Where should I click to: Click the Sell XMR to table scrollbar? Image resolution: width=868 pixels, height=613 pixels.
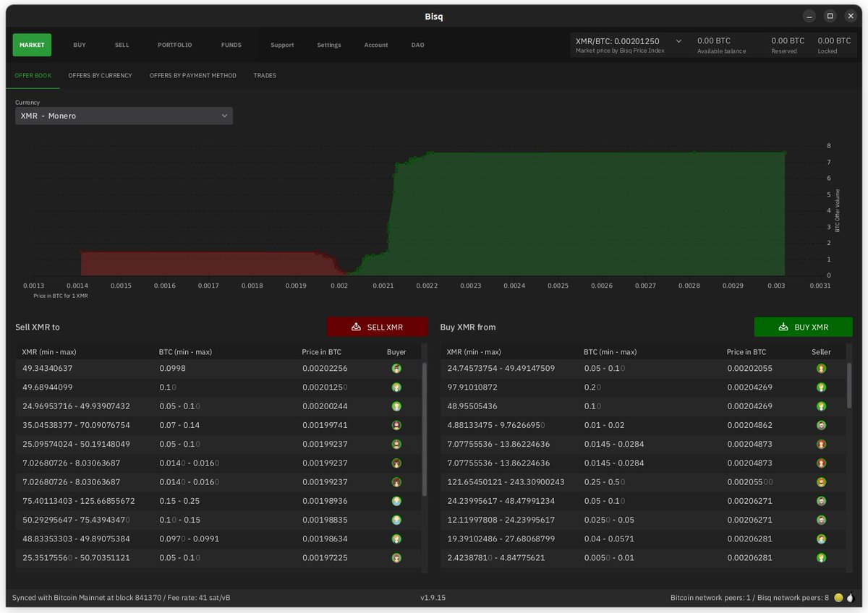pos(424,429)
